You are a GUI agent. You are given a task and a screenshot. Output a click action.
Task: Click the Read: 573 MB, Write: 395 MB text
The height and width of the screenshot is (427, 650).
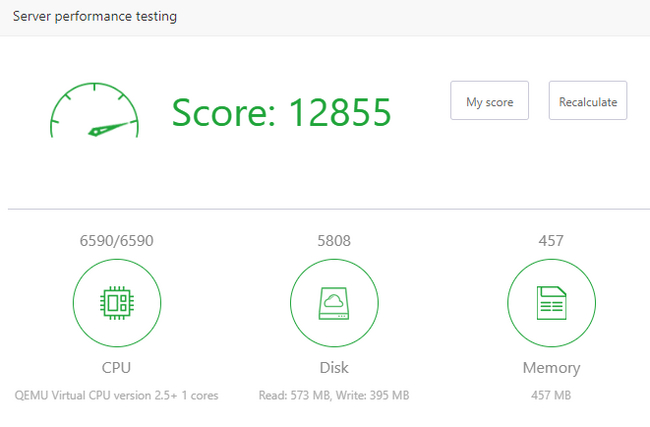click(x=334, y=395)
